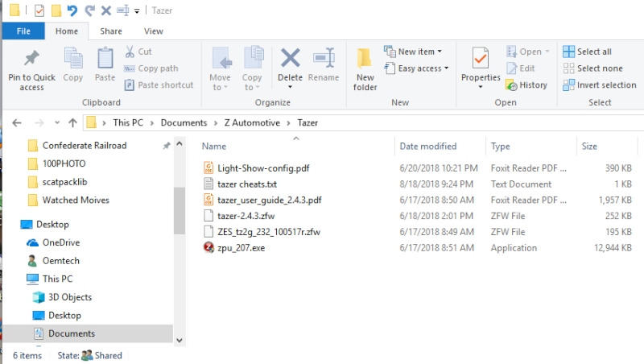Image resolution: width=644 pixels, height=364 pixels.
Task: Click quick access Delete X icon
Action: (106, 10)
